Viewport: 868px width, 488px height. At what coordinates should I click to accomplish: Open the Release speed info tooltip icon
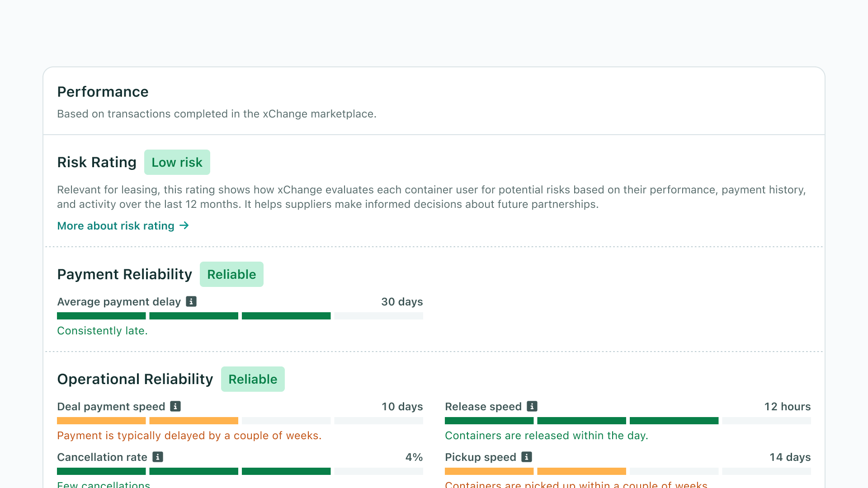pyautogui.click(x=531, y=406)
